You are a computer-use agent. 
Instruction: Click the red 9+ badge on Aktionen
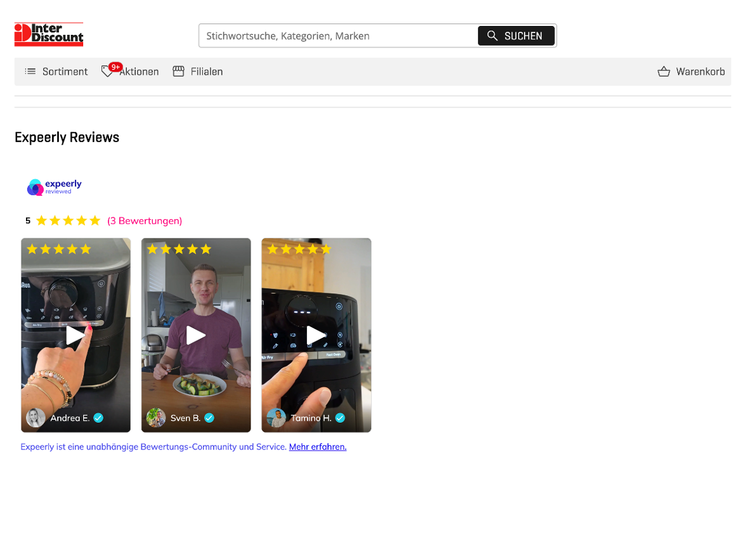[115, 67]
